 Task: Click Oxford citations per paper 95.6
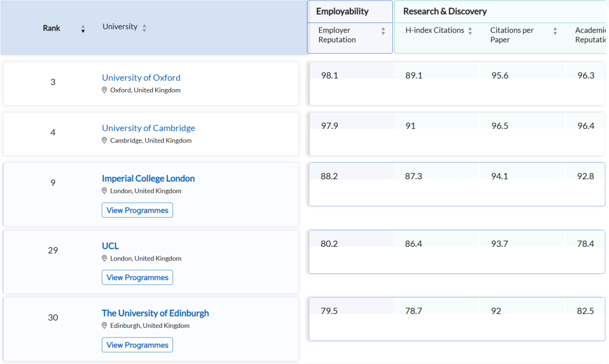(500, 76)
